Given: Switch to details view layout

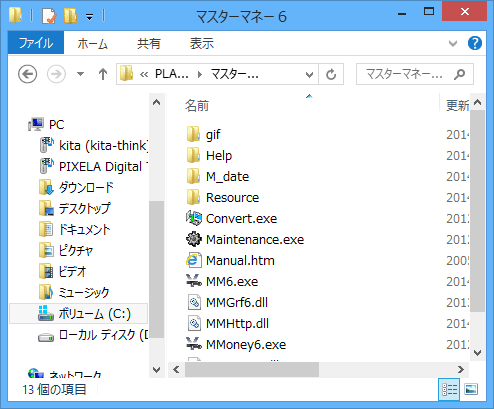Looking at the screenshot, I should (449, 389).
